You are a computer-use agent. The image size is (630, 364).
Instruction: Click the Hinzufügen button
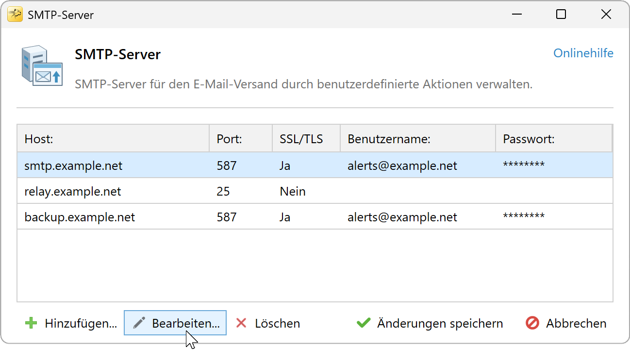(x=71, y=323)
